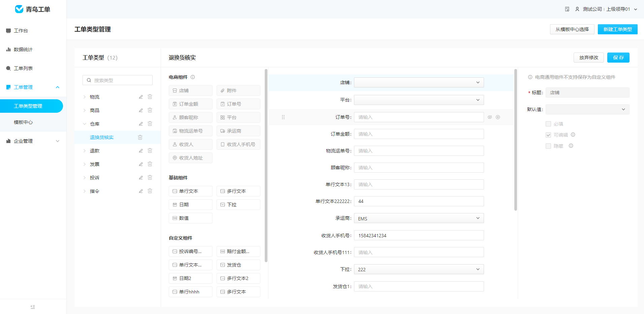Click the trash icon for 物流

tap(150, 97)
